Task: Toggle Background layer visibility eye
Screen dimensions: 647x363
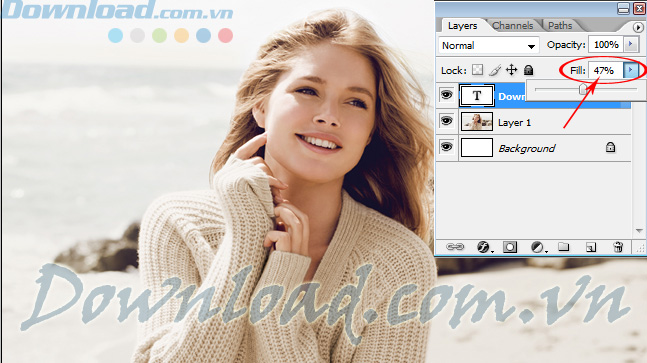Action: coord(446,147)
